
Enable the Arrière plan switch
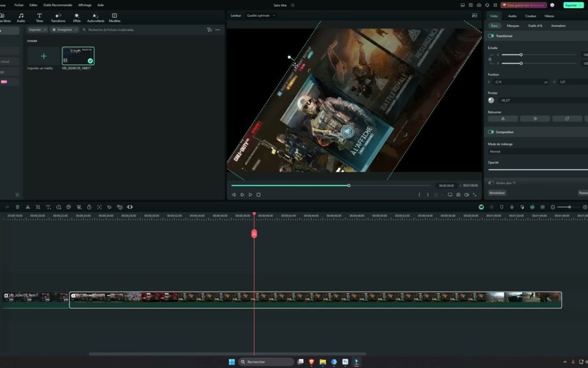point(491,183)
